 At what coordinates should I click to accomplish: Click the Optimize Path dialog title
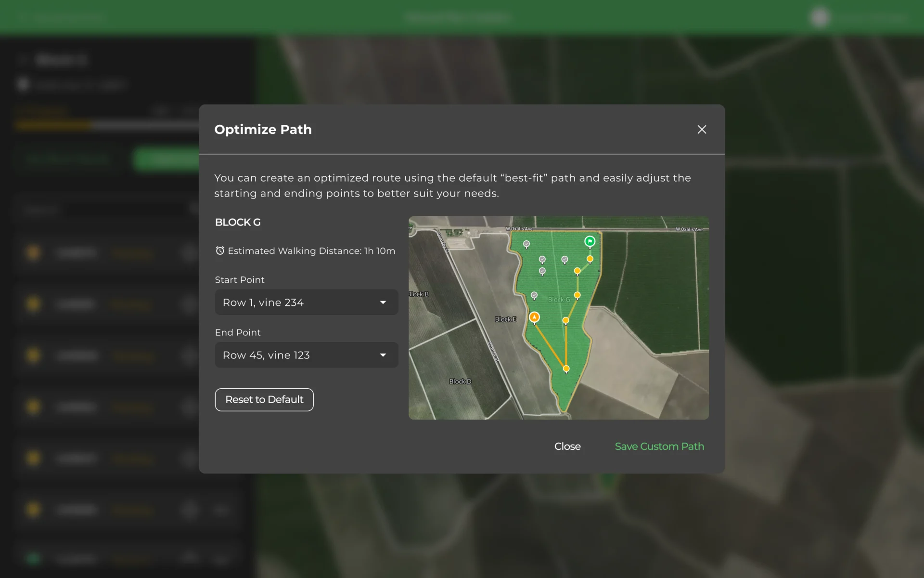tap(263, 130)
